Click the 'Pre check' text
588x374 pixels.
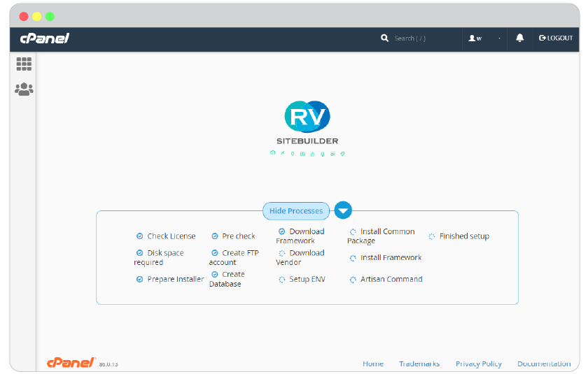point(239,236)
